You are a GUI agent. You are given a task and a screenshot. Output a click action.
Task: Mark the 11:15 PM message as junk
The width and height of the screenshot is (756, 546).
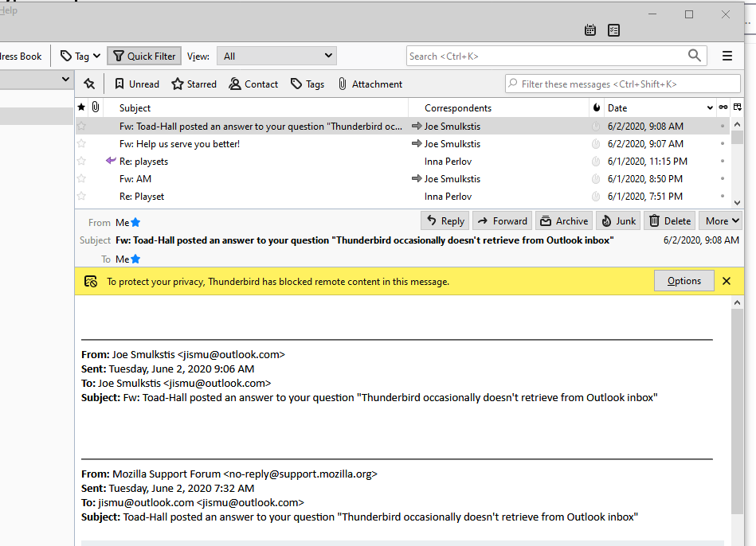pos(597,161)
